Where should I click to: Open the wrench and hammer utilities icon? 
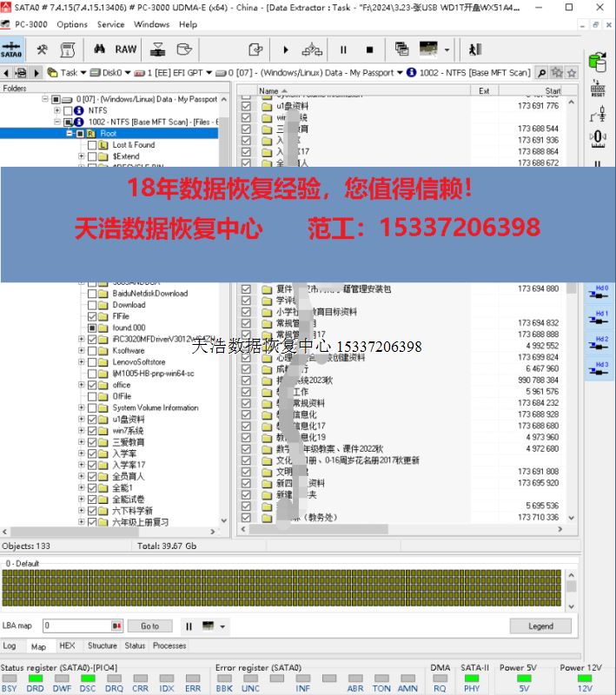coord(42,50)
